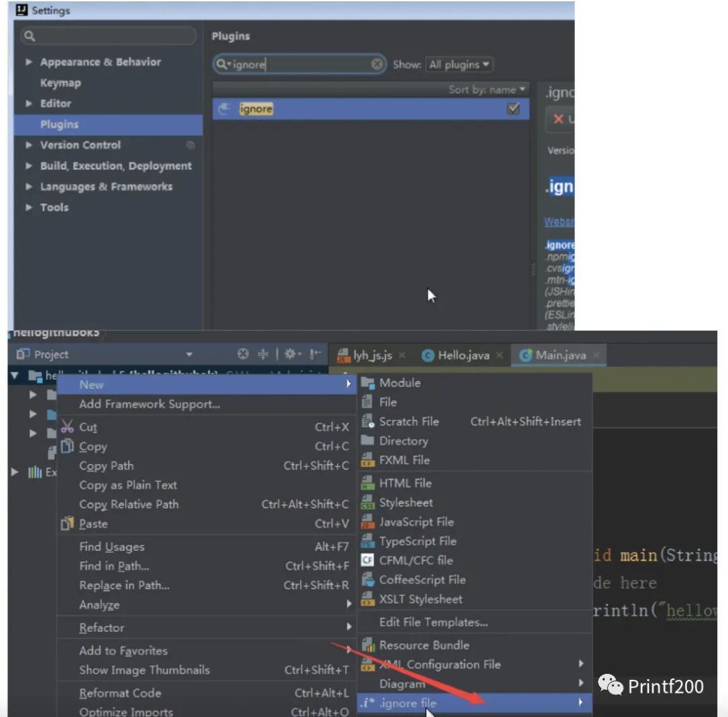Switch to the Hello.java editor tab
728x717 pixels.
(462, 355)
